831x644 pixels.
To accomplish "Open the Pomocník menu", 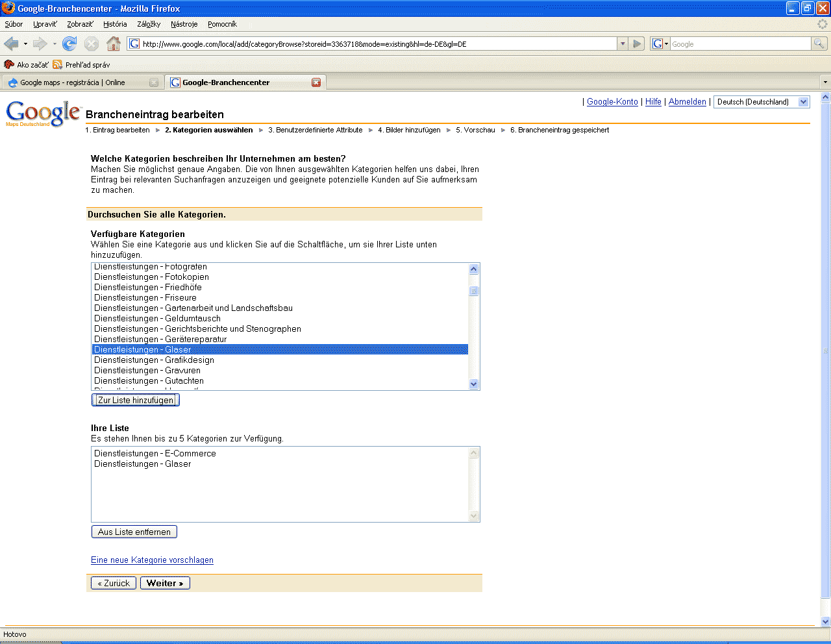I will 222,24.
